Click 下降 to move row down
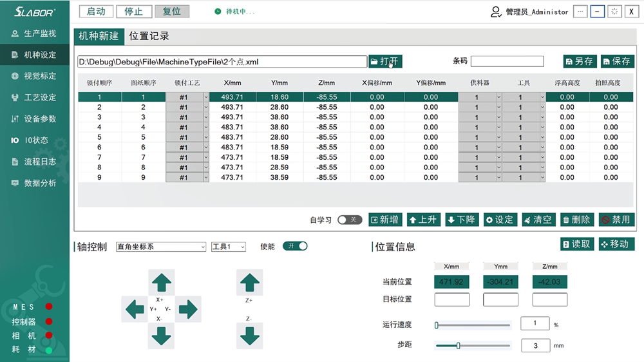Image resolution: width=644 pixels, height=362 pixels. [x=462, y=220]
